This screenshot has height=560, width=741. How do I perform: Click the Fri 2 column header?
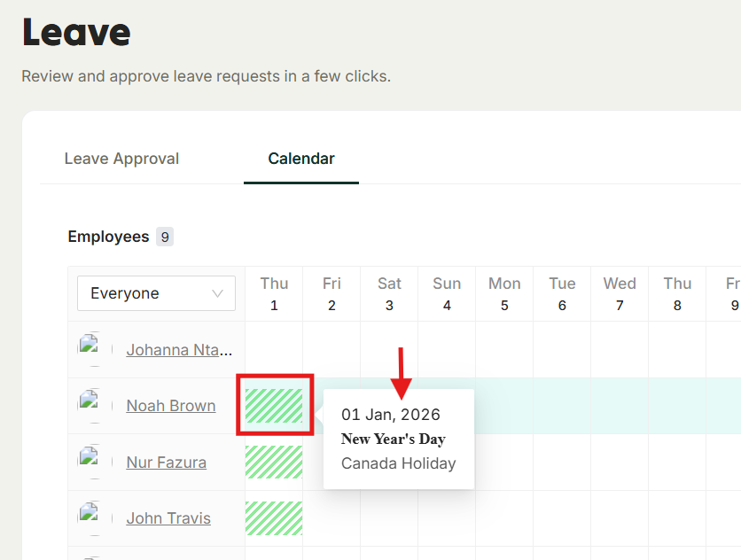331,294
